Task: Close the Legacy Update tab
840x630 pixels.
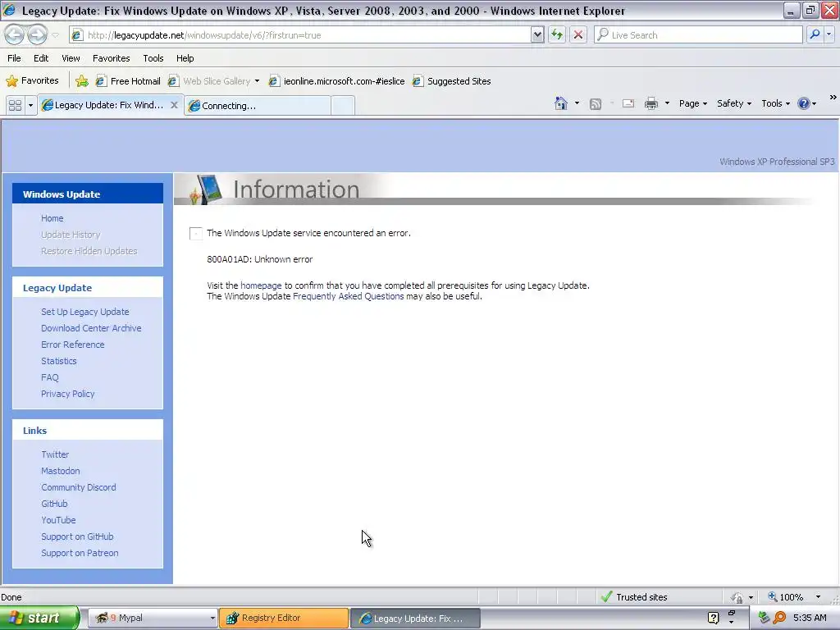Action: coord(174,105)
